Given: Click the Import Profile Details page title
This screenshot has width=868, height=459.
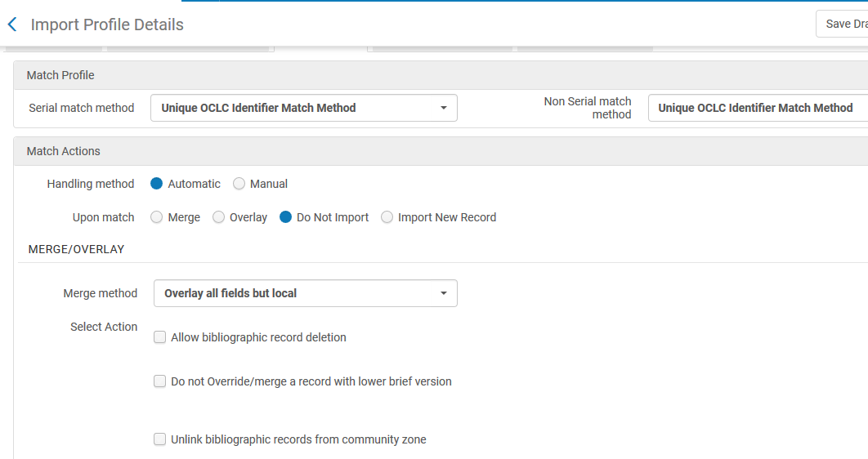Looking at the screenshot, I should [x=107, y=25].
